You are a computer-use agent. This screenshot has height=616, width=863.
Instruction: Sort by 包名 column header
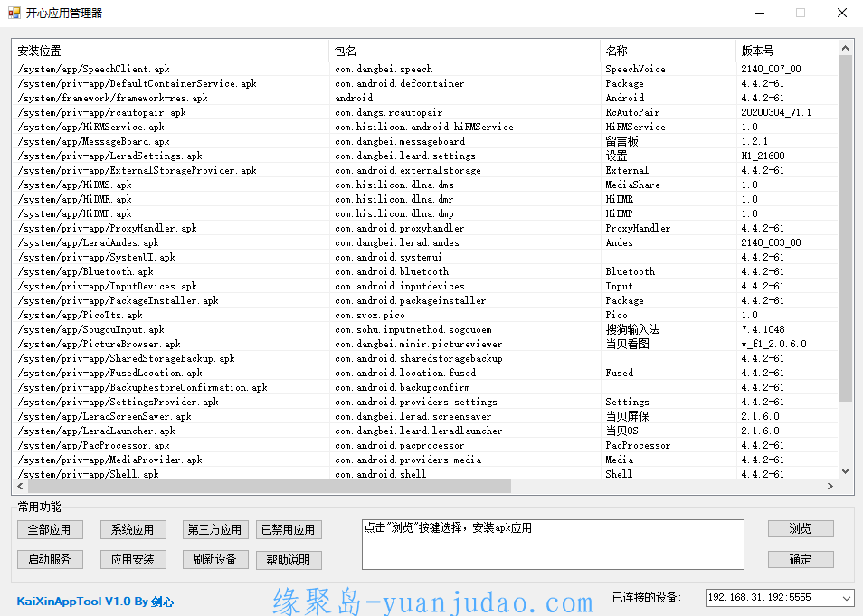[x=465, y=51]
